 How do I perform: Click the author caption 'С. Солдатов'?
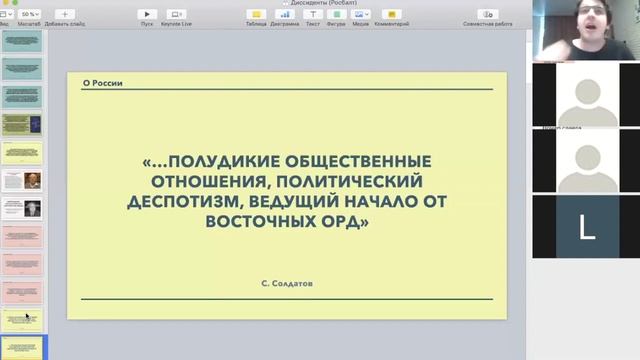coord(287,283)
